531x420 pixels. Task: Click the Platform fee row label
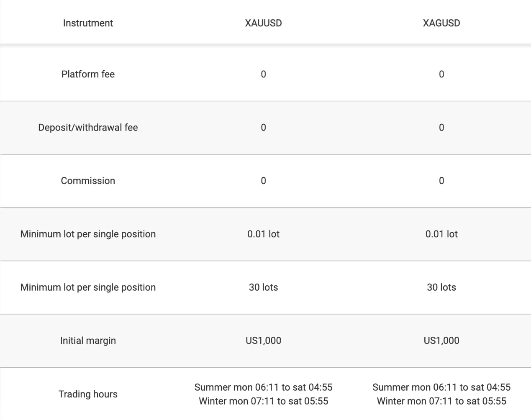point(88,74)
